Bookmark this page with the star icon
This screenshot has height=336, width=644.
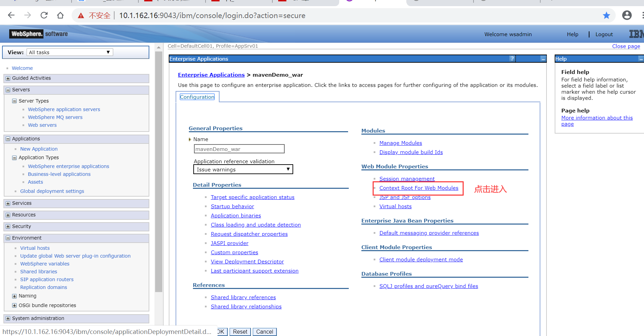(x=606, y=15)
